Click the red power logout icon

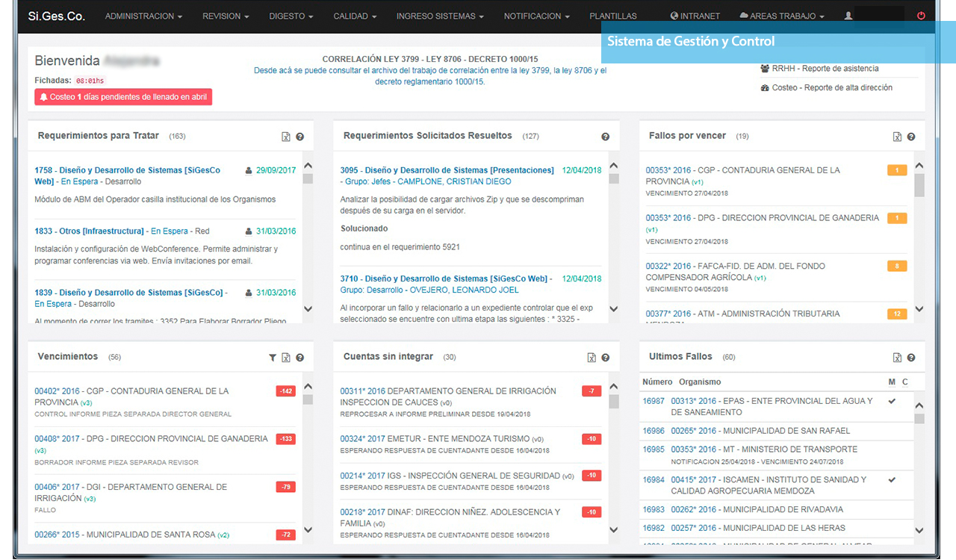point(921,16)
